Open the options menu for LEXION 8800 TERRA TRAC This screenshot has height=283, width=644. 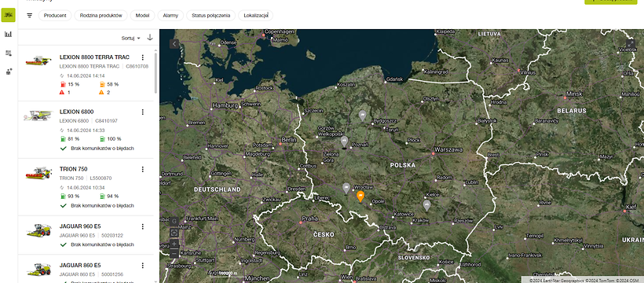142,57
